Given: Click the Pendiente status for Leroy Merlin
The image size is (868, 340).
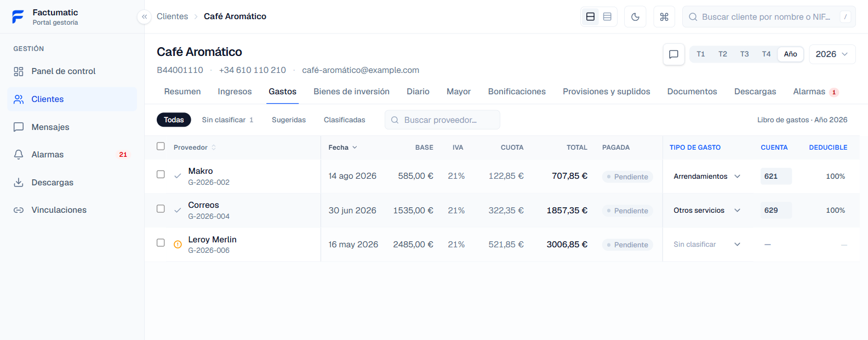Looking at the screenshot, I should [x=627, y=245].
